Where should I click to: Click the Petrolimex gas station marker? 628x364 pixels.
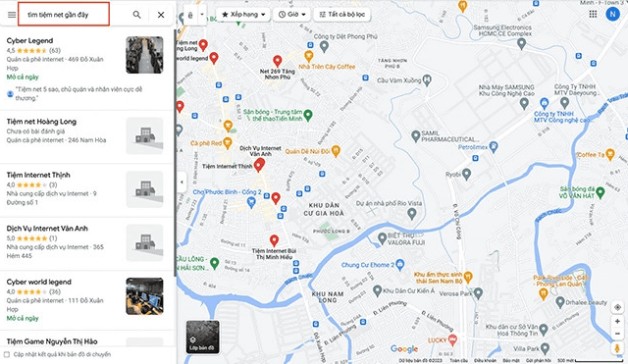coord(494,146)
